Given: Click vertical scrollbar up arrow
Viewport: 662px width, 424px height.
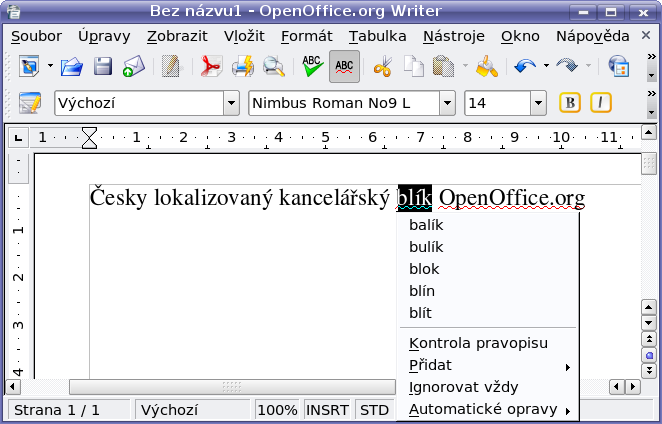Looking at the screenshot, I should [x=648, y=133].
